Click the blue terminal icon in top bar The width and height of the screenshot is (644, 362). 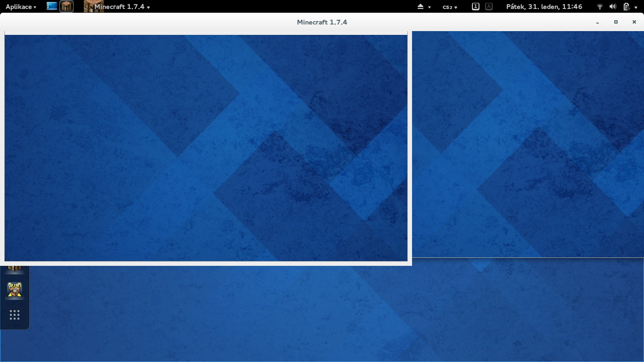[x=52, y=7]
